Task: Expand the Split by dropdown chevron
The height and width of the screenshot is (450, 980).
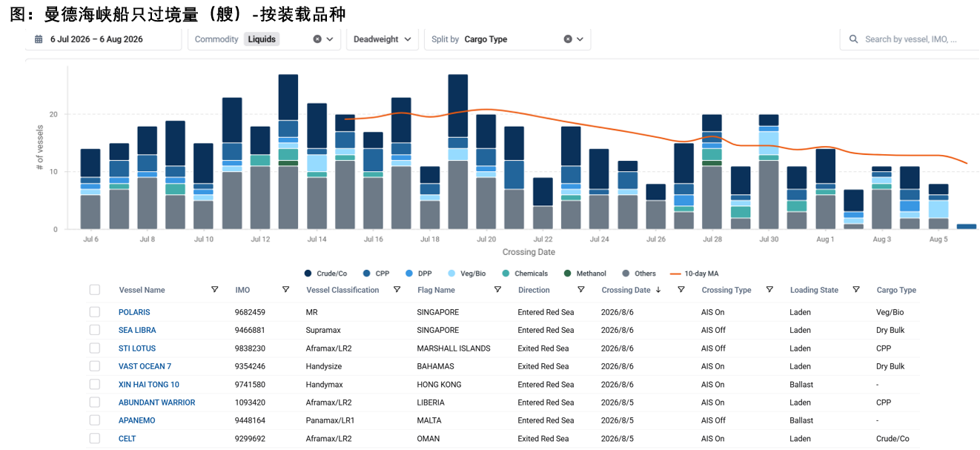Action: pyautogui.click(x=580, y=39)
